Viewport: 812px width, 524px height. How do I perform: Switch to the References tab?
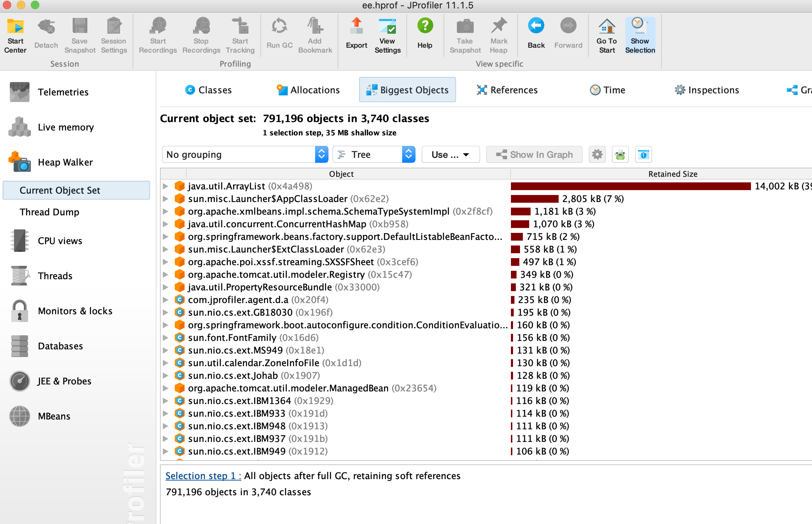[507, 90]
